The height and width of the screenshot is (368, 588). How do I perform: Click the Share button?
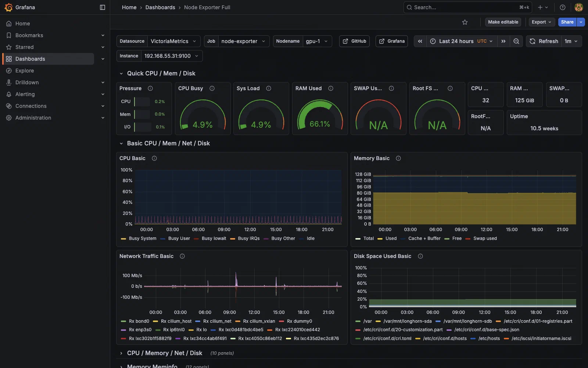[567, 22]
